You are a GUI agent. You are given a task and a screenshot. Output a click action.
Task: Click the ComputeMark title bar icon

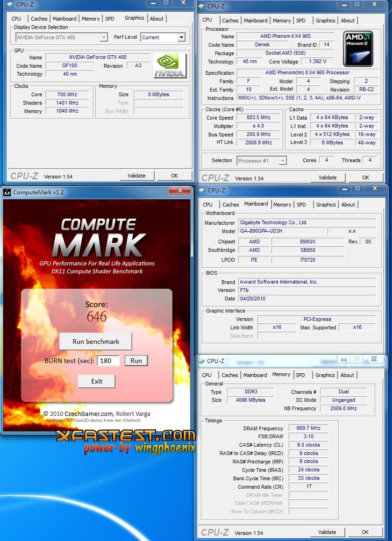[x=7, y=192]
